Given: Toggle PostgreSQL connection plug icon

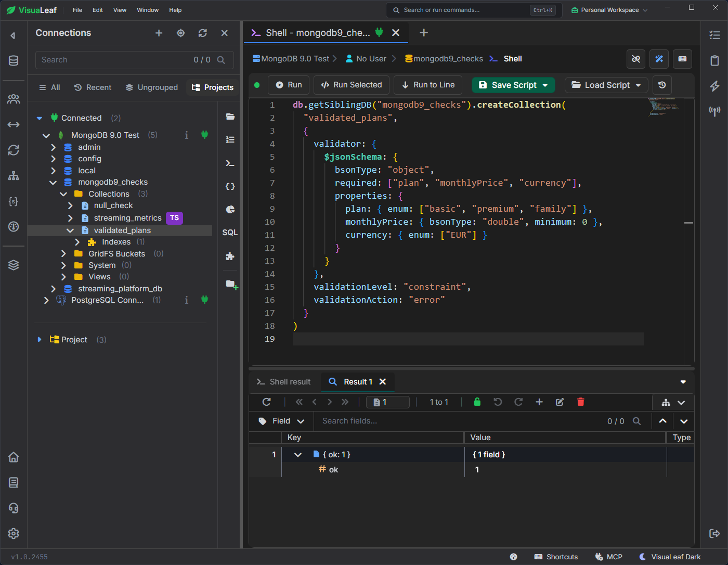Looking at the screenshot, I should 205,300.
